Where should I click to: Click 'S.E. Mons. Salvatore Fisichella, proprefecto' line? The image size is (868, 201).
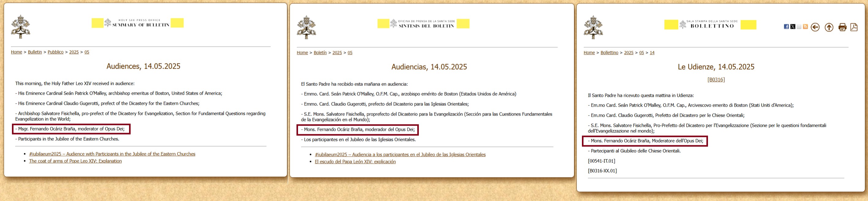click(x=426, y=117)
